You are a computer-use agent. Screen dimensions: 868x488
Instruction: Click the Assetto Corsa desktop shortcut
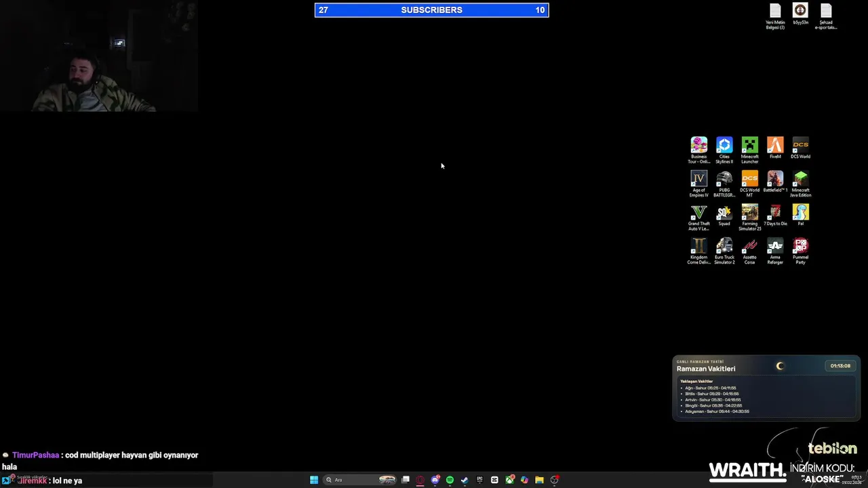(x=749, y=251)
